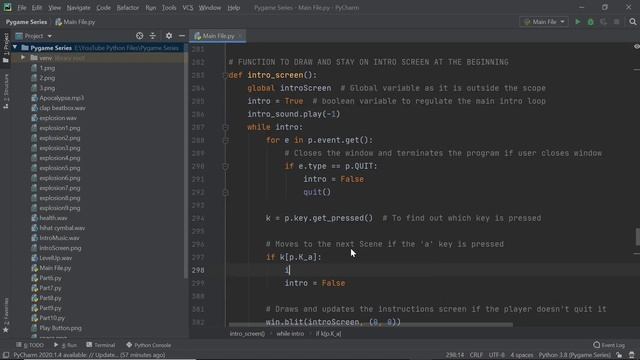
Task: Click the while intro breadcrumb
Action: pos(290,334)
